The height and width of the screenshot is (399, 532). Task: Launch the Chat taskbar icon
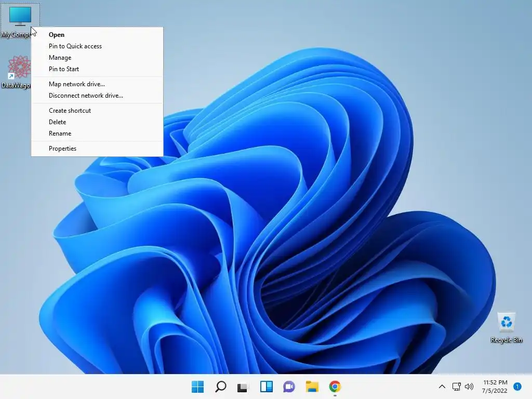tap(289, 387)
